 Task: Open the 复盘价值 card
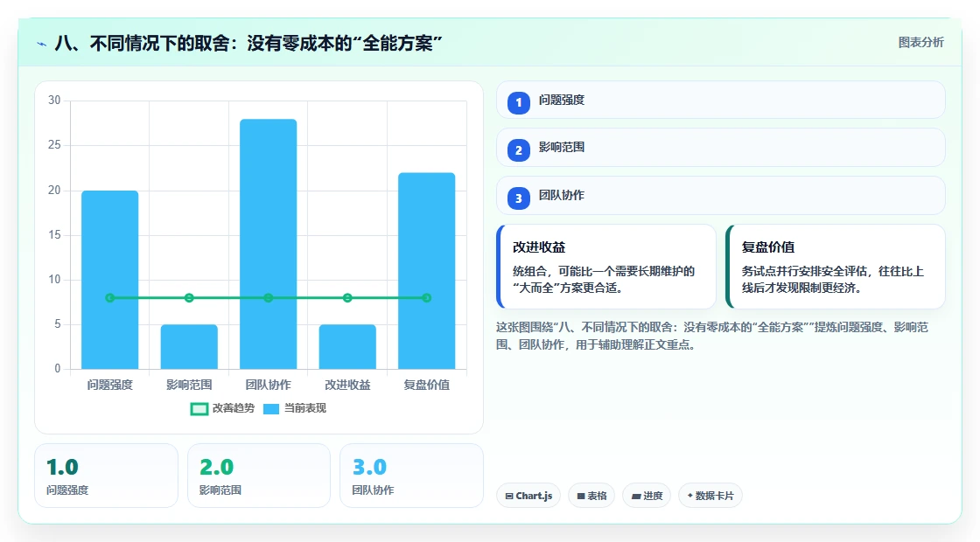(835, 267)
